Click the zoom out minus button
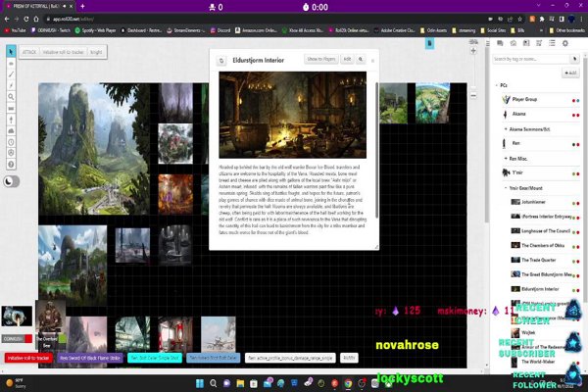This screenshot has height=392, width=588. [x=473, y=96]
